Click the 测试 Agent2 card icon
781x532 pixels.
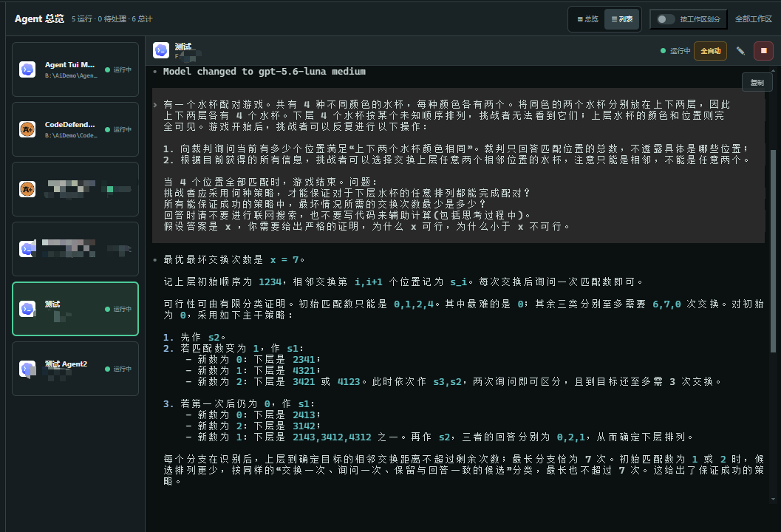pyautogui.click(x=27, y=369)
